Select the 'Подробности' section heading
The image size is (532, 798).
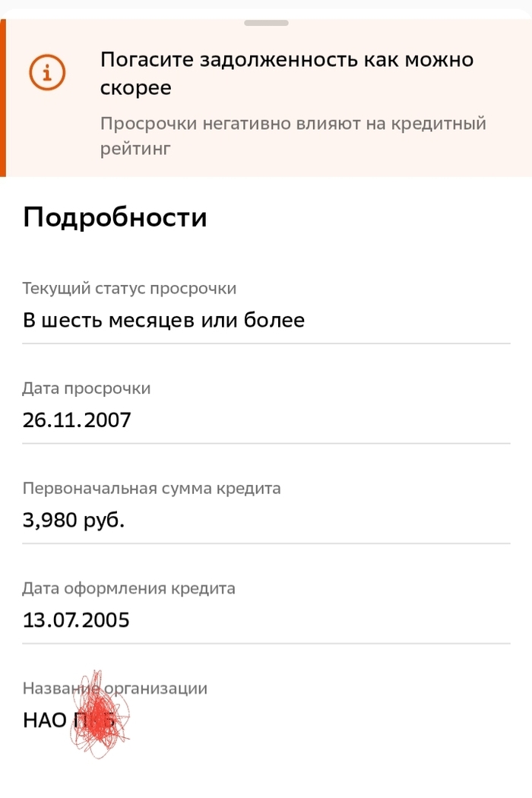point(115,217)
